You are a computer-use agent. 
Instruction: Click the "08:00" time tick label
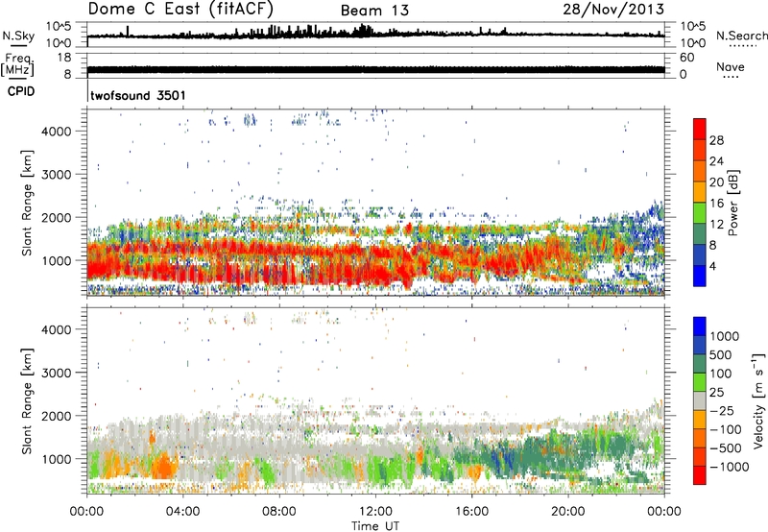(279, 512)
